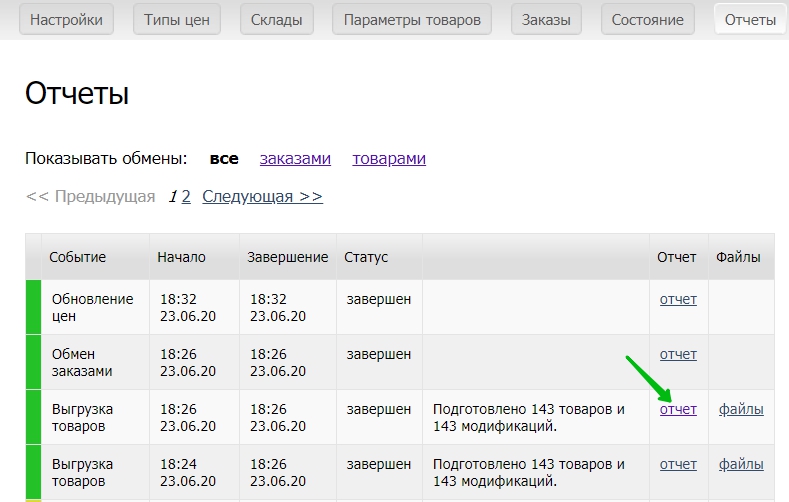
Task: Click green status marker of Обновление цен
Action: [x=33, y=307]
